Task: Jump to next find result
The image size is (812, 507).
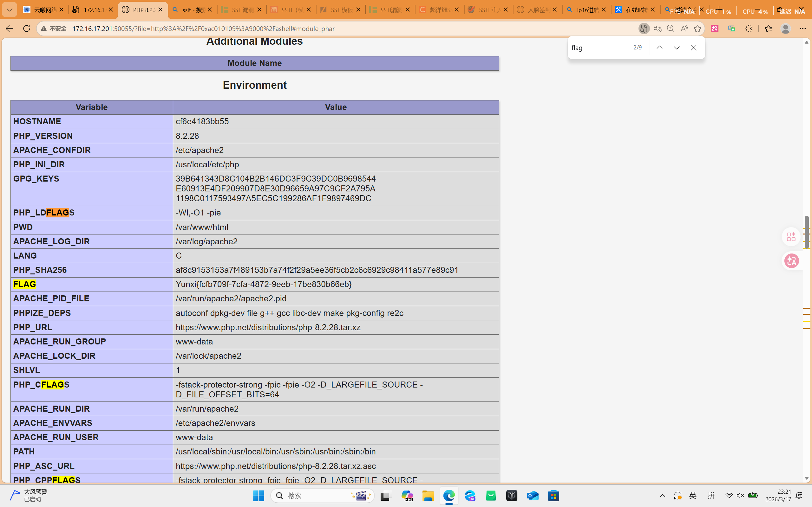Action: click(x=677, y=48)
